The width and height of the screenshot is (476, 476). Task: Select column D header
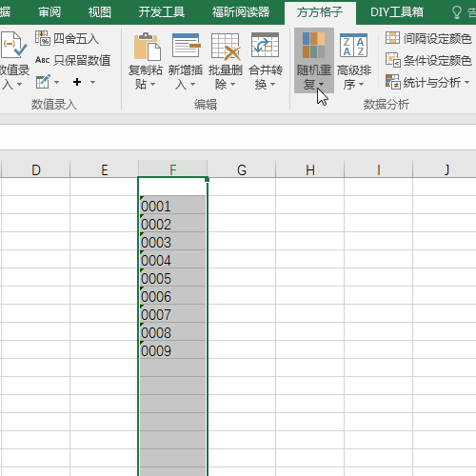coord(36,169)
